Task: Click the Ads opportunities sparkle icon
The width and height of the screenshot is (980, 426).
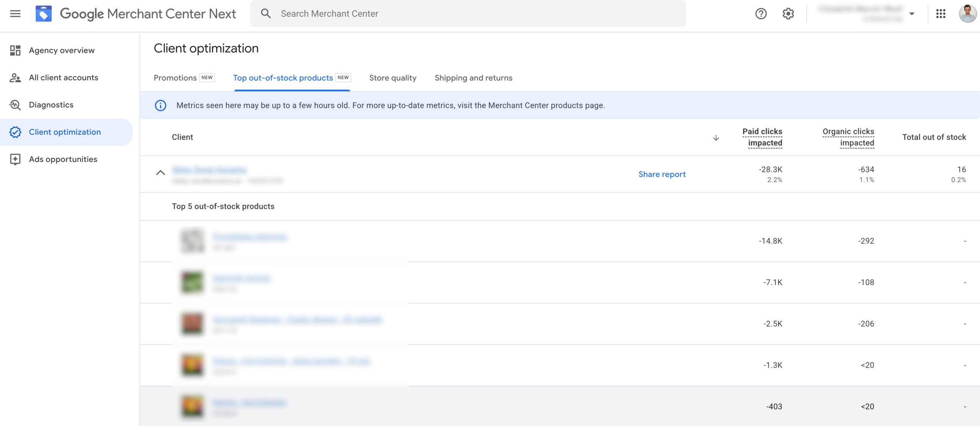Action: [15, 159]
